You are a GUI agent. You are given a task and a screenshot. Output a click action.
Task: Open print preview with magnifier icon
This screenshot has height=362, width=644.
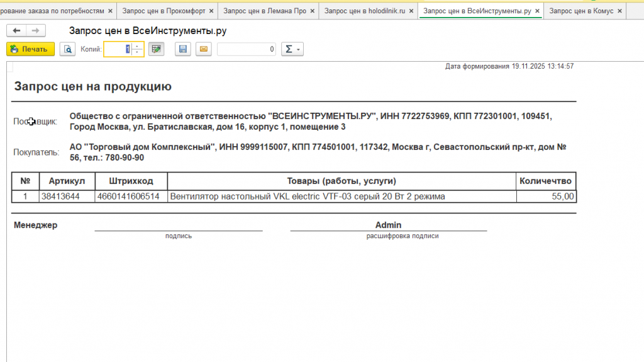(67, 49)
